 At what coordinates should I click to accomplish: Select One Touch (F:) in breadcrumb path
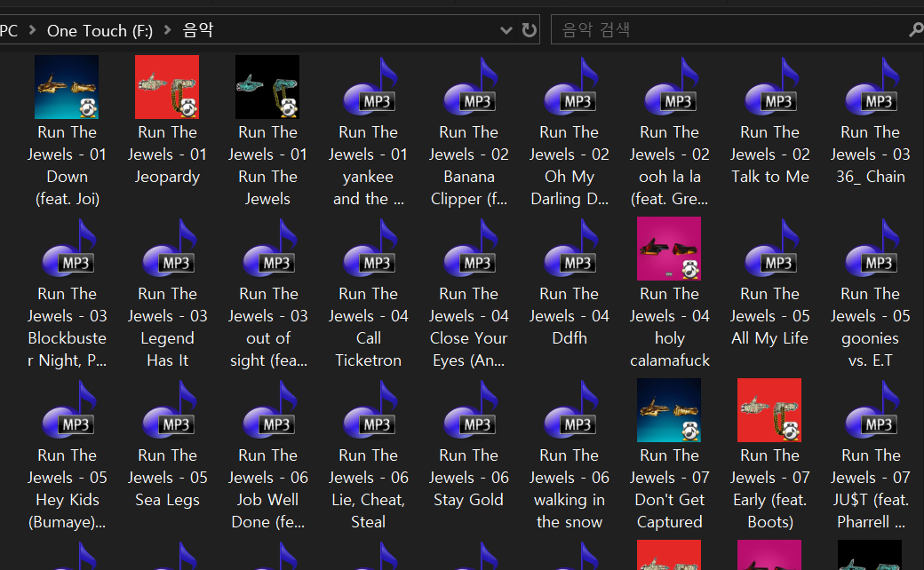(100, 30)
